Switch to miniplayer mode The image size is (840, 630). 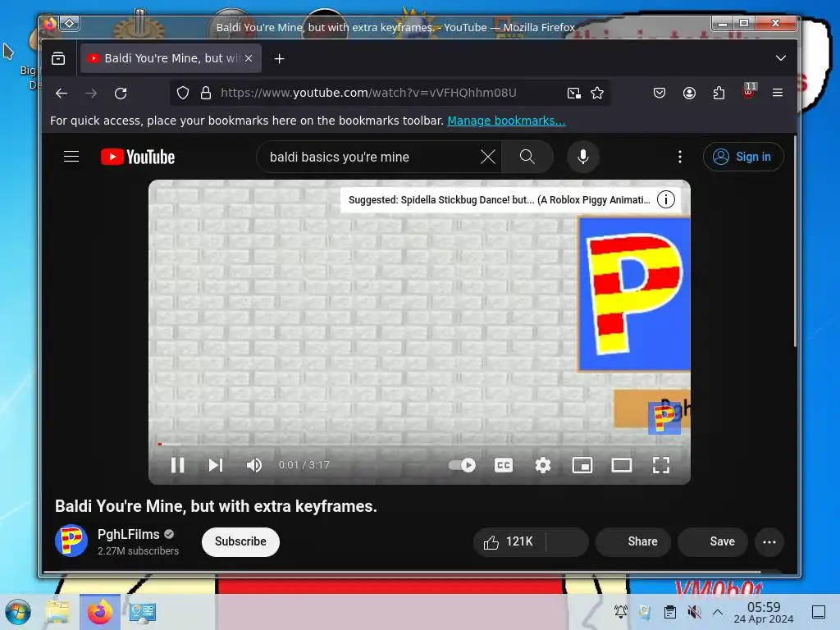pos(582,465)
